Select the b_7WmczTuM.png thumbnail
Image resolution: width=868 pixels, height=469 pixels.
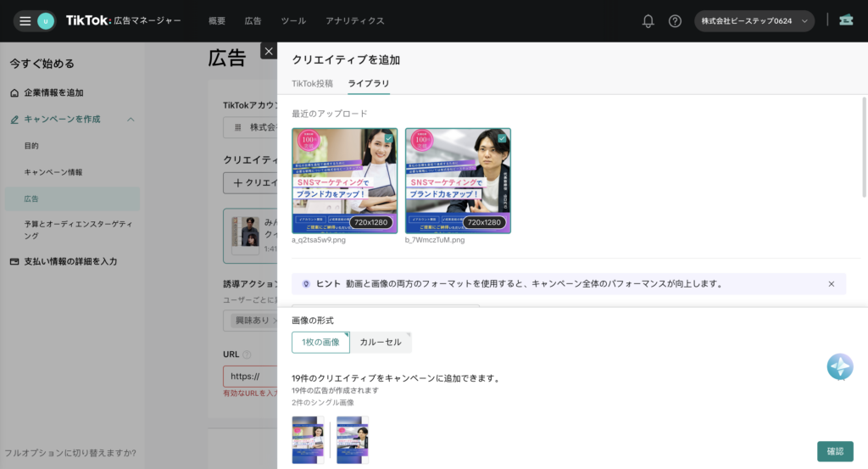coord(458,181)
